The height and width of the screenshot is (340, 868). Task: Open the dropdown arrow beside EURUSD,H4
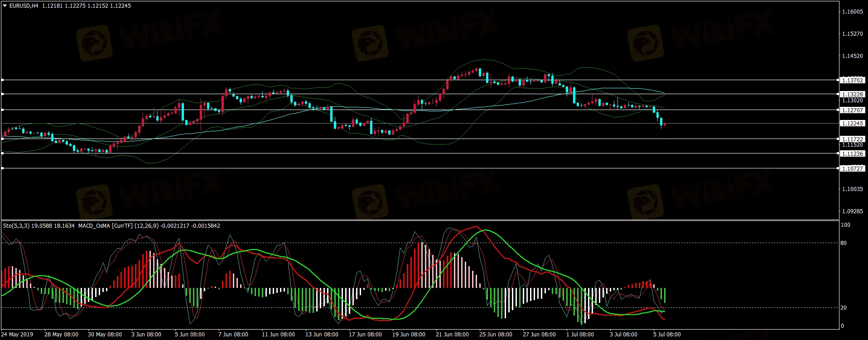tap(5, 6)
